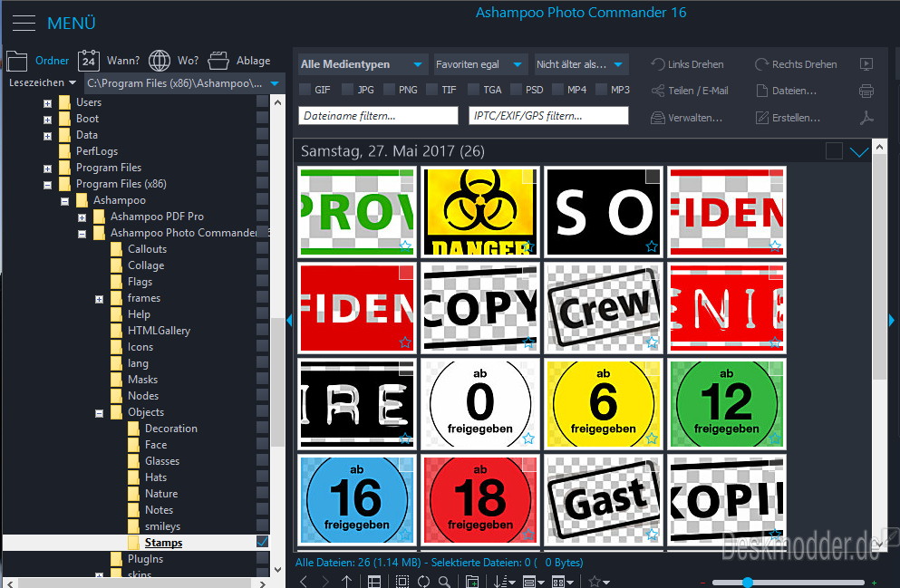Click the green plus to enlarge thumbnails
Screen dimensions: 900x588
tap(875, 583)
